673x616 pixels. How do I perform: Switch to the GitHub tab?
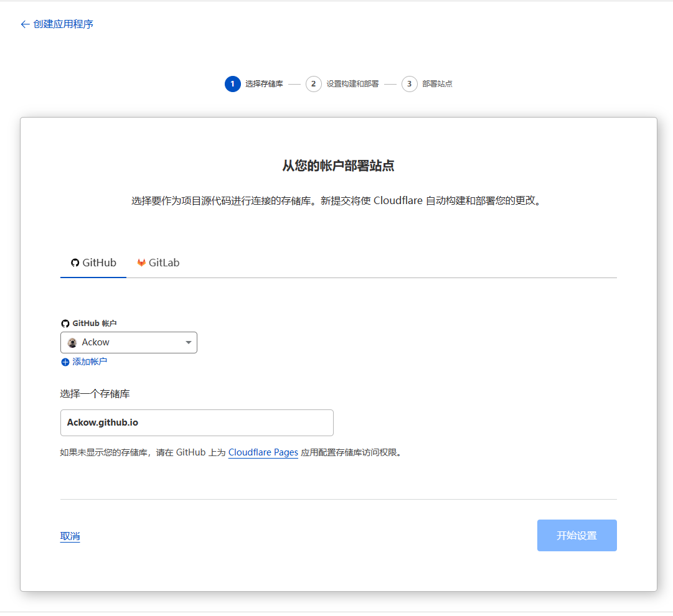[x=93, y=263]
